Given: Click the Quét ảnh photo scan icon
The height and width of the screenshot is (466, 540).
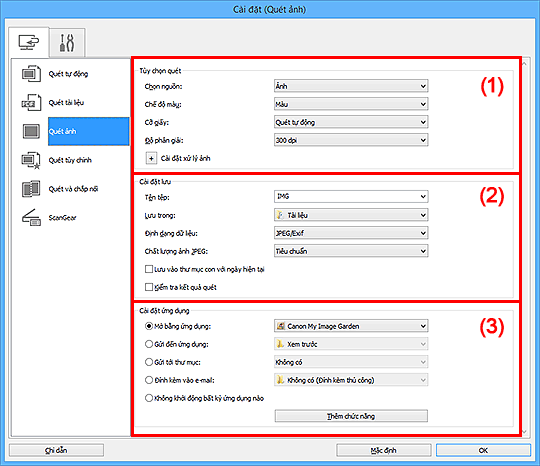Looking at the screenshot, I should [x=31, y=131].
